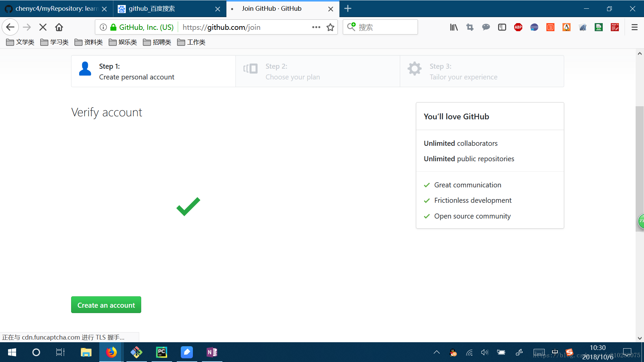Bookmark this page with the star icon
The height and width of the screenshot is (362, 644).
pos(330,27)
